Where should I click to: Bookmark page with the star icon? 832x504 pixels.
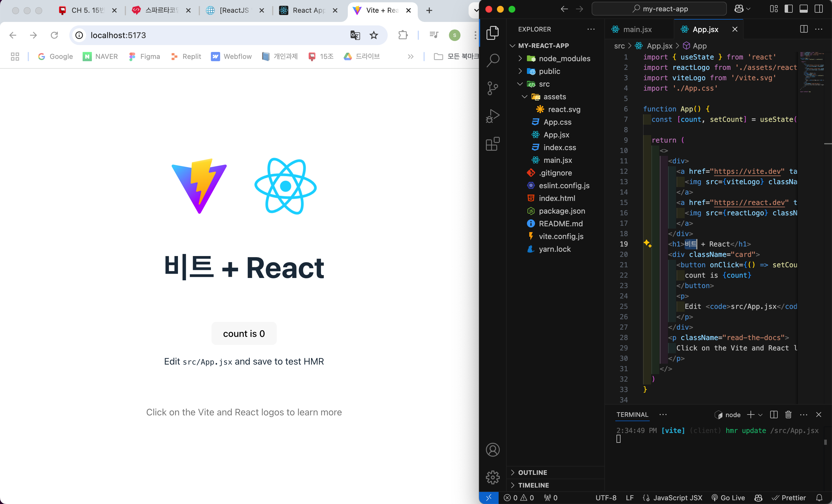(x=374, y=35)
